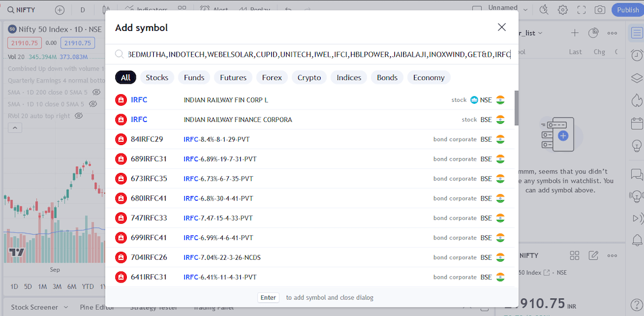Toggle visibility of RVol 20 indicator
644x316 pixels.
[x=79, y=116]
